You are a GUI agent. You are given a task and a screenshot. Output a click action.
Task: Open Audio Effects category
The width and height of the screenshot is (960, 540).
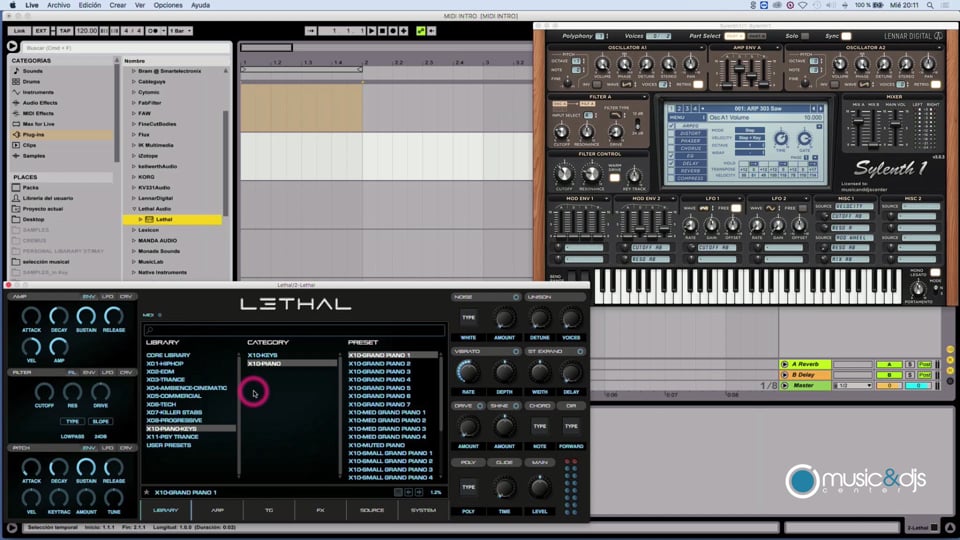[x=40, y=103]
